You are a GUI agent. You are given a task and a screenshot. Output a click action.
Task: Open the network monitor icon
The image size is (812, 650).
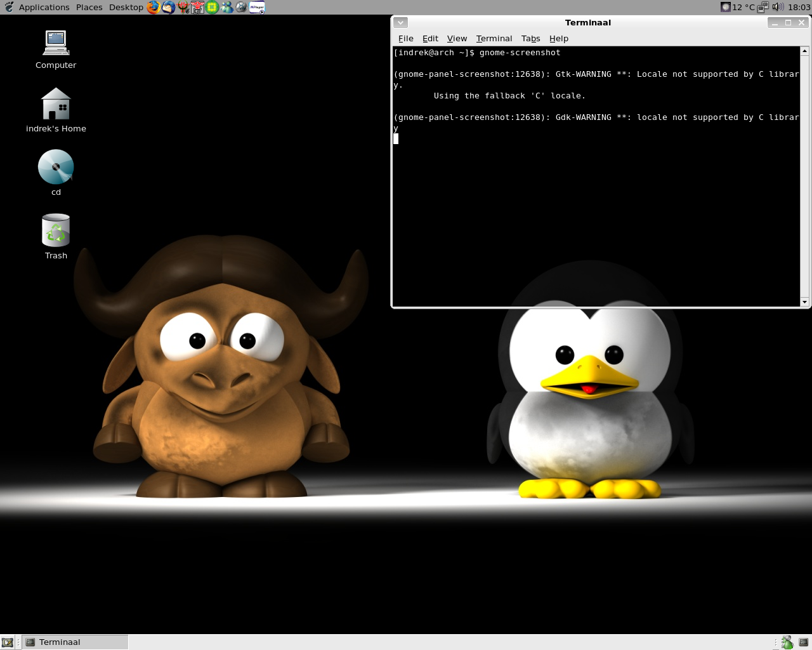coord(763,7)
